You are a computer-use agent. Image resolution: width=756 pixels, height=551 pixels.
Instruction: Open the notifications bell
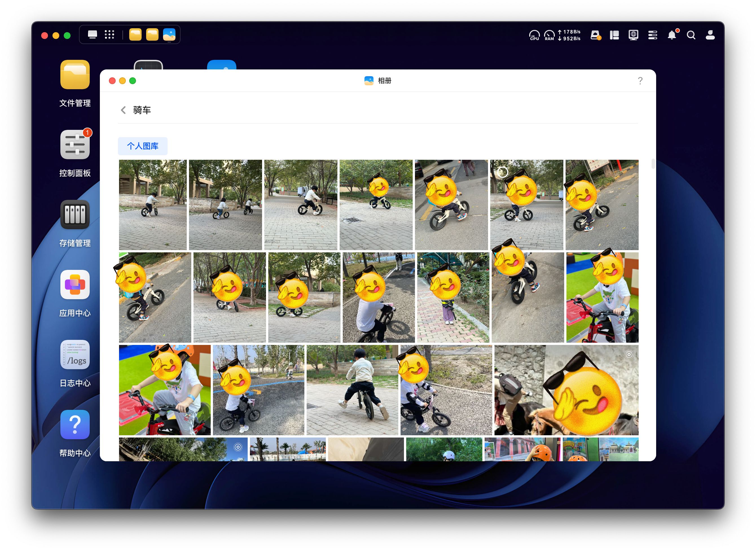coord(672,35)
